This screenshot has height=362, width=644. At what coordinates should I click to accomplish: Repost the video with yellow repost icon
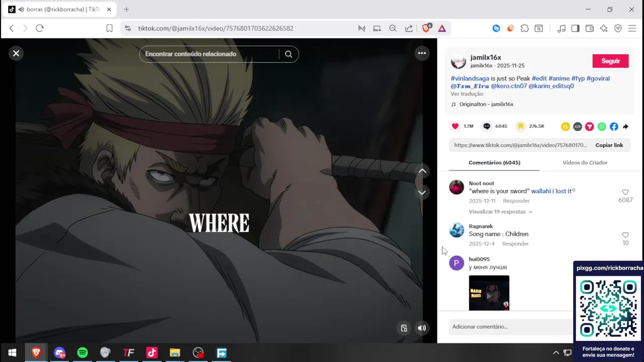[x=566, y=127]
